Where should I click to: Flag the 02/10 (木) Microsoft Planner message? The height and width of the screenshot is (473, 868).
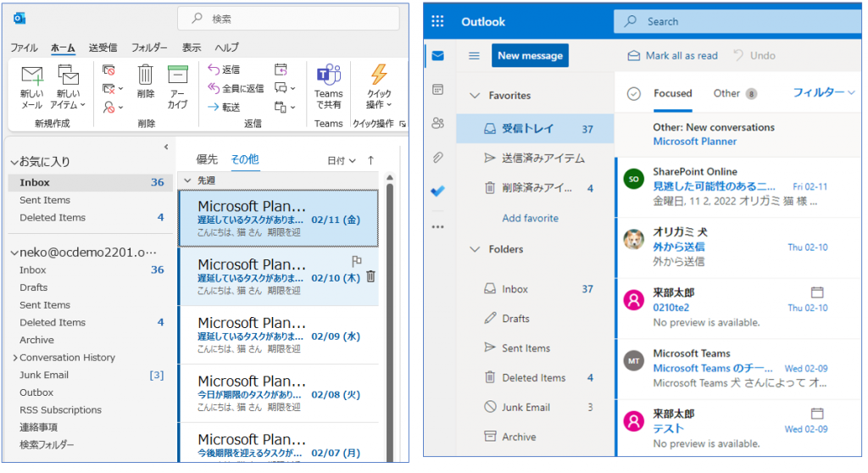click(x=357, y=260)
